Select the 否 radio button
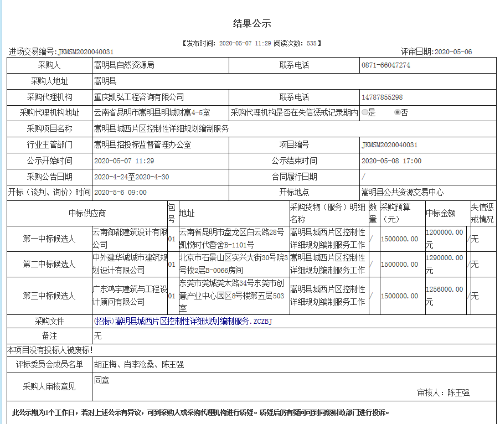Viewport: 500px width, 424px height. click(x=397, y=112)
